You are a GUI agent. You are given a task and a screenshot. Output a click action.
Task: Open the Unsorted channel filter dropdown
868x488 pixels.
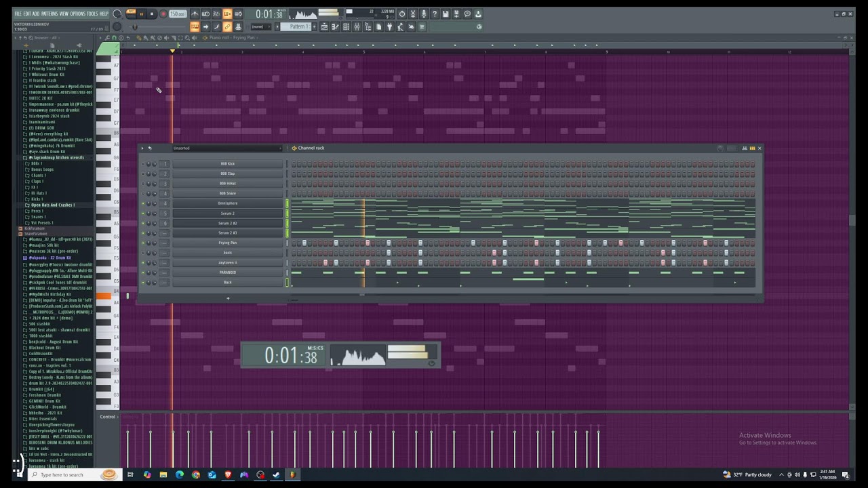pos(227,148)
